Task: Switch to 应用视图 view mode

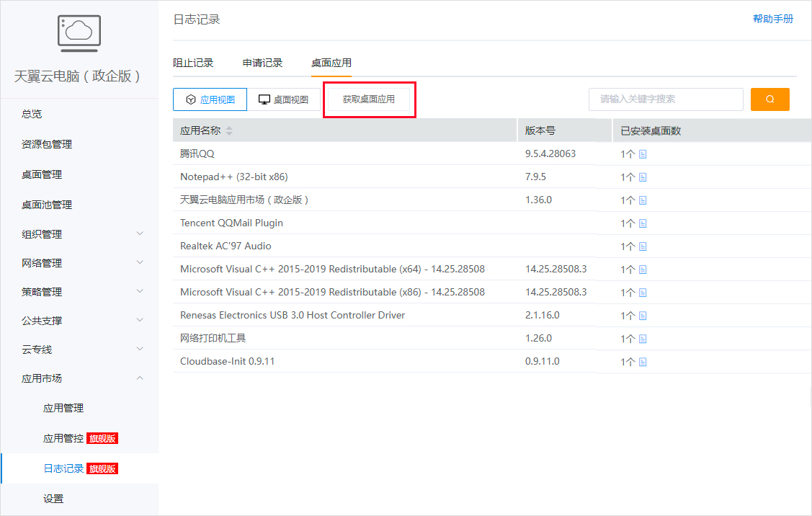Action: (x=210, y=99)
